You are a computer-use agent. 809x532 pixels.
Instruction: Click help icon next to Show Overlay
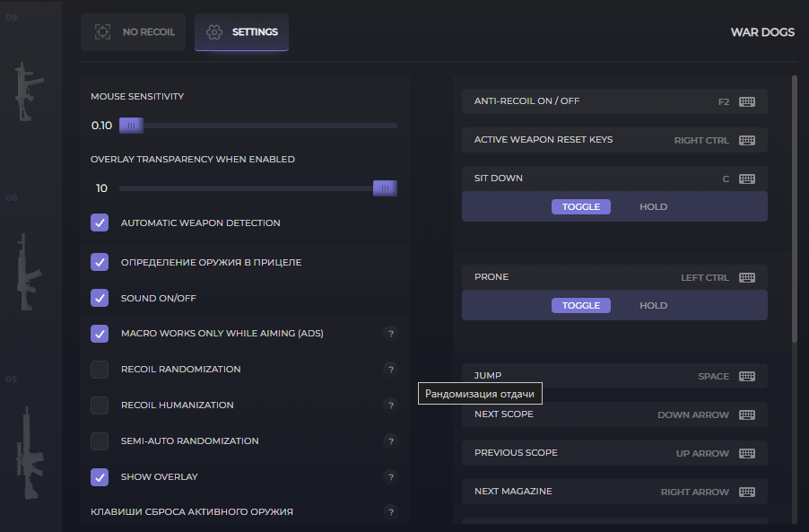pyautogui.click(x=391, y=476)
